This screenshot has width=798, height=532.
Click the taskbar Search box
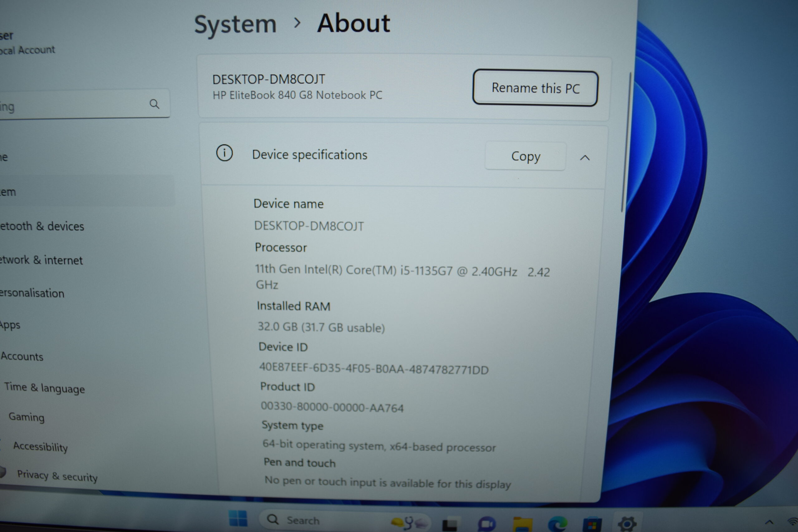tap(345, 520)
